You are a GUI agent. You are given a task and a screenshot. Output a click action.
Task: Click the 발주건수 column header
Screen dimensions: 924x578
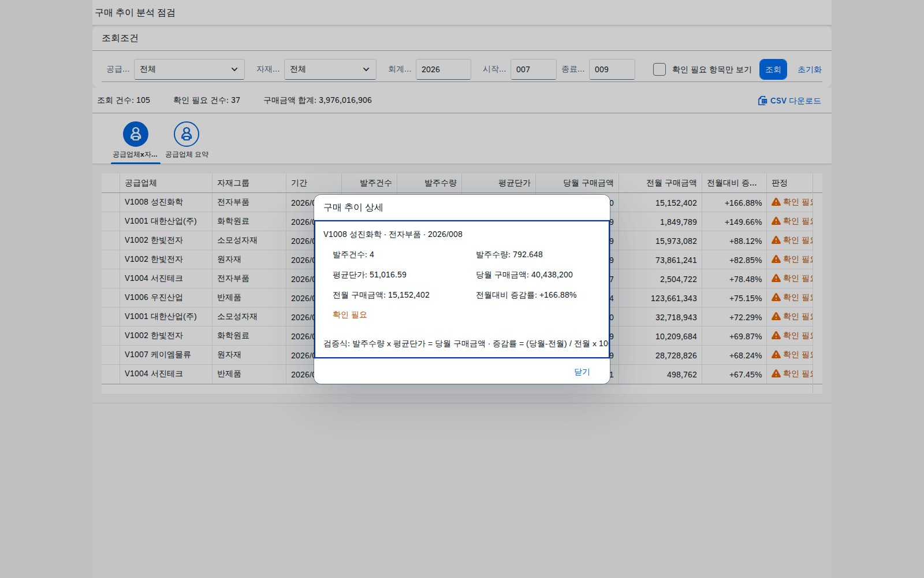pyautogui.click(x=370, y=183)
